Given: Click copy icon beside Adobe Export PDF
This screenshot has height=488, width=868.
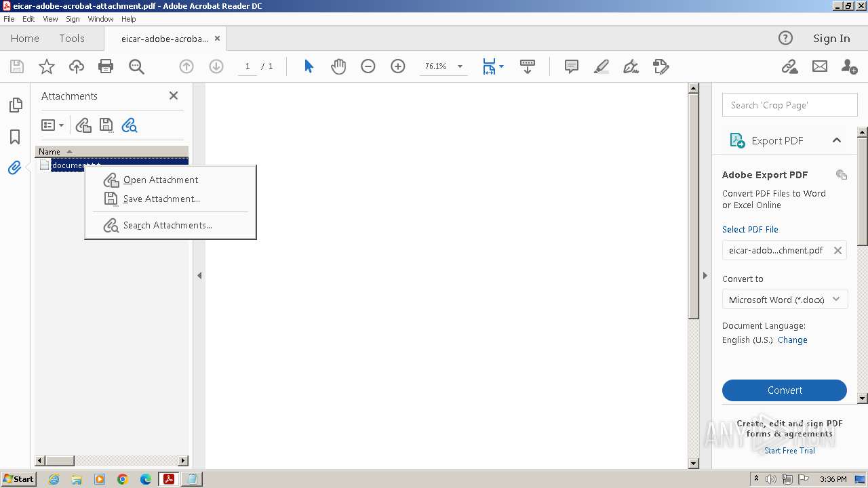Looking at the screenshot, I should point(842,175).
